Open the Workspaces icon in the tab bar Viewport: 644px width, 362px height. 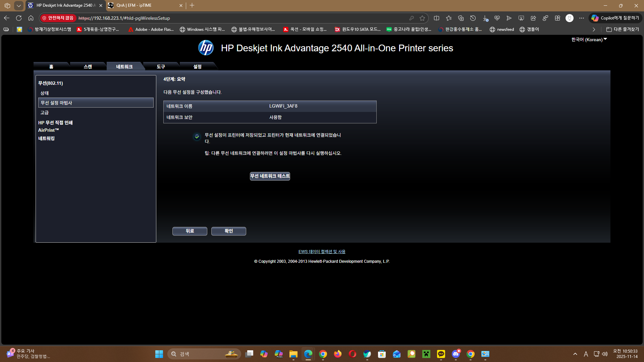(x=7, y=5)
